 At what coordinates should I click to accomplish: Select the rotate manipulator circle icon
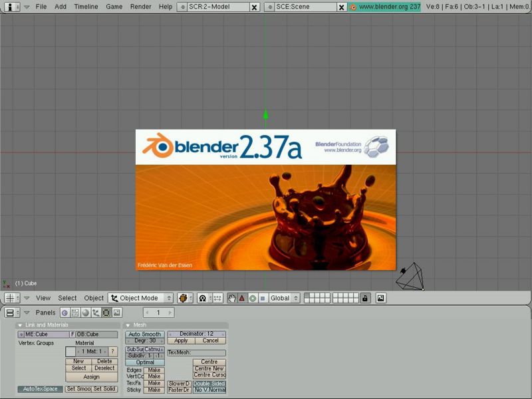tap(253, 298)
